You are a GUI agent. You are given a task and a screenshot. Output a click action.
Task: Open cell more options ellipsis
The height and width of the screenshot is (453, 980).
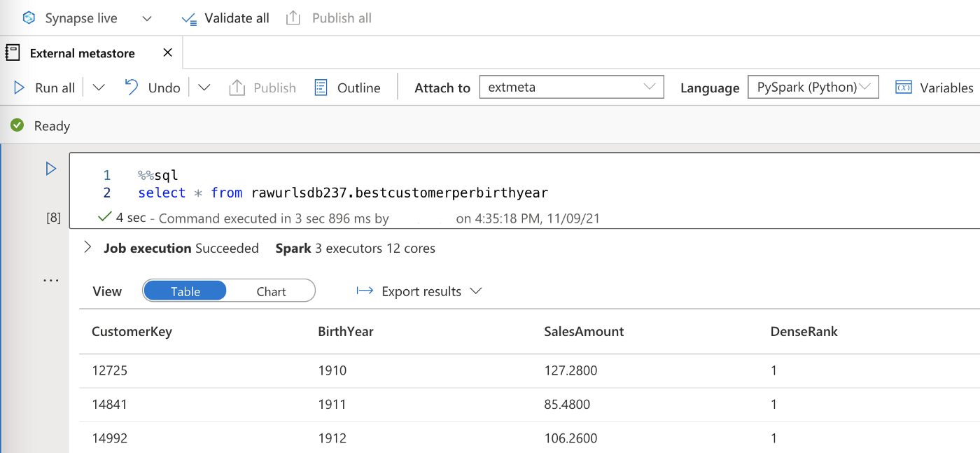coord(50,280)
